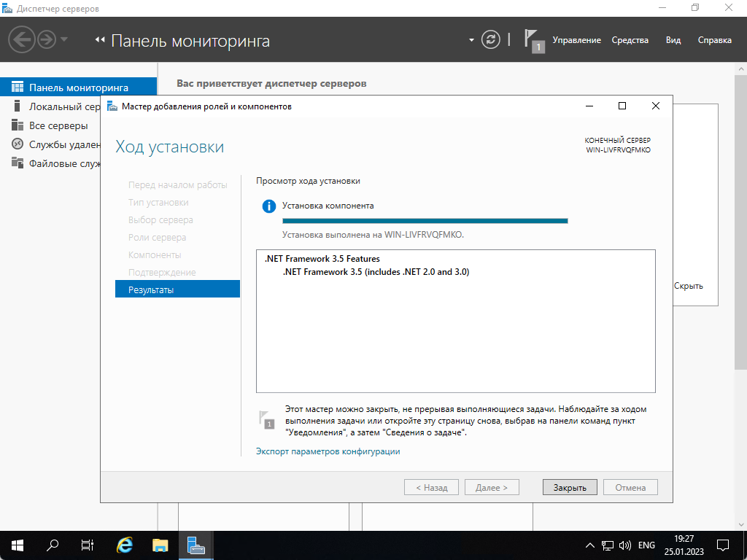Open Task View from the taskbar

[88, 545]
